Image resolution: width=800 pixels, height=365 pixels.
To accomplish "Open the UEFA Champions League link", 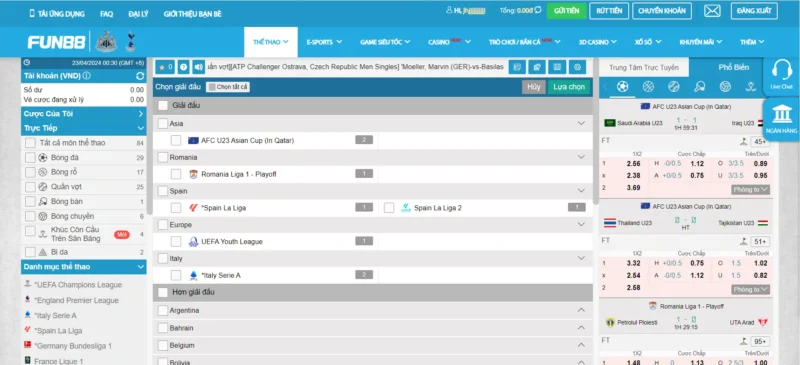I will [78, 285].
